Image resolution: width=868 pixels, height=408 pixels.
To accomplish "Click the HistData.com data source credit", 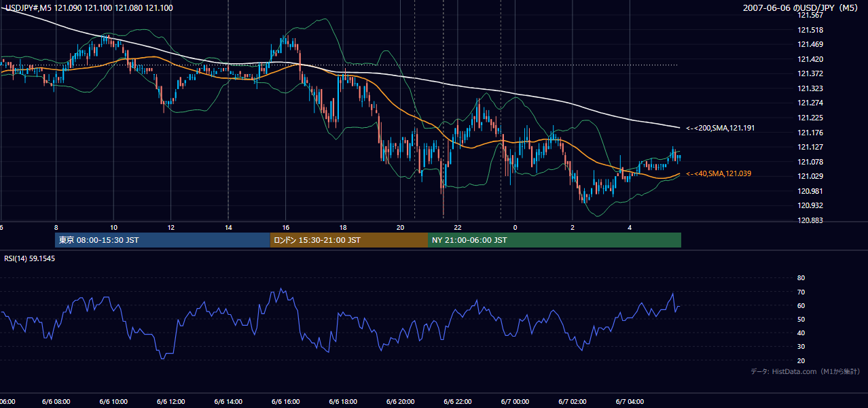I will point(805,371).
